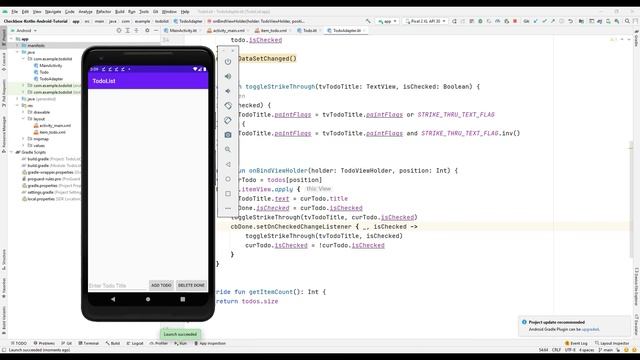Viewport: 640px width, 360px height.
Task: Open the Pixel 2 XL device dropdown
Action: coord(424,21)
